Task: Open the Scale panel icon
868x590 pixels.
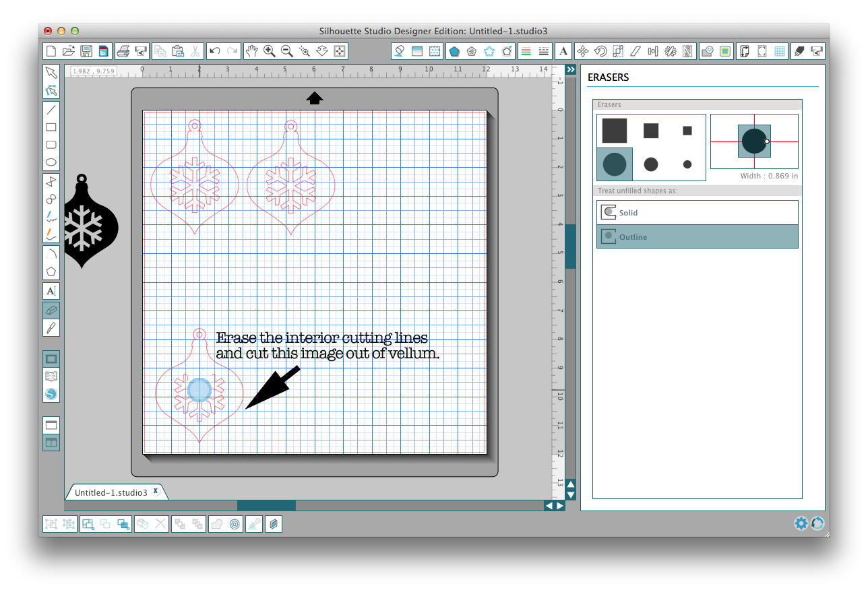Action: [618, 51]
